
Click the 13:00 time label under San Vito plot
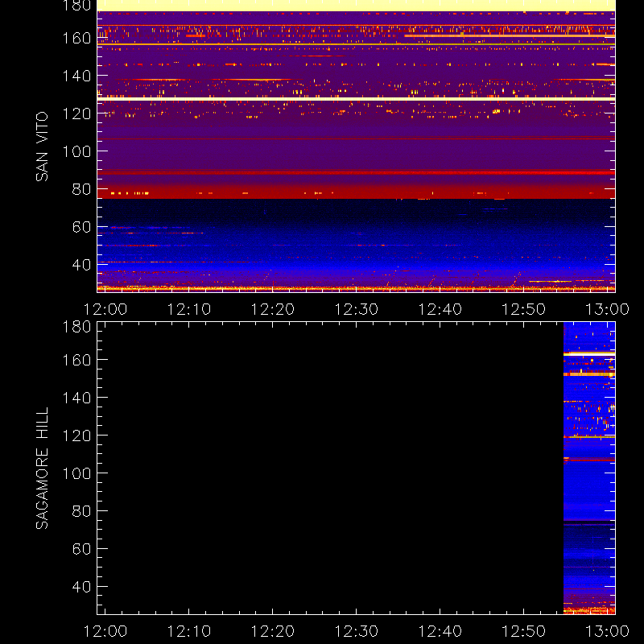tap(607, 309)
